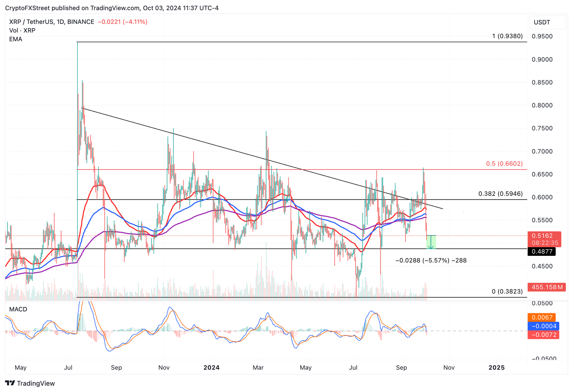Select the 0.5 (0.6602) Fibonacci level label
Image resolution: width=573 pixels, height=392 pixels.
(x=504, y=164)
